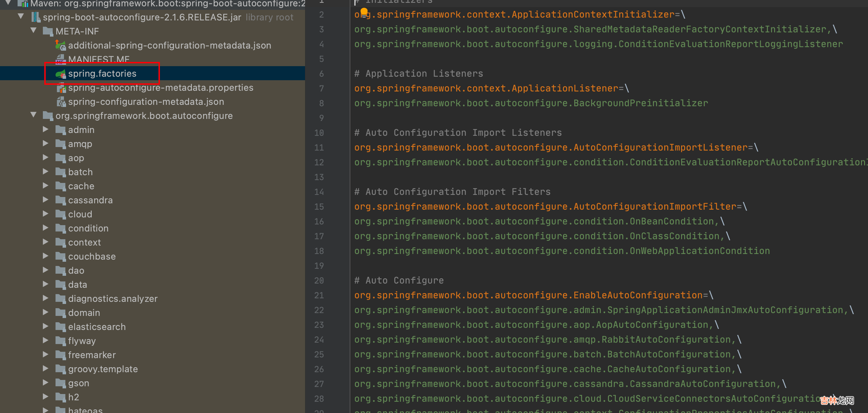
Task: Click the spring-autoconfigure-metadata.properties file icon
Action: pyautogui.click(x=61, y=88)
